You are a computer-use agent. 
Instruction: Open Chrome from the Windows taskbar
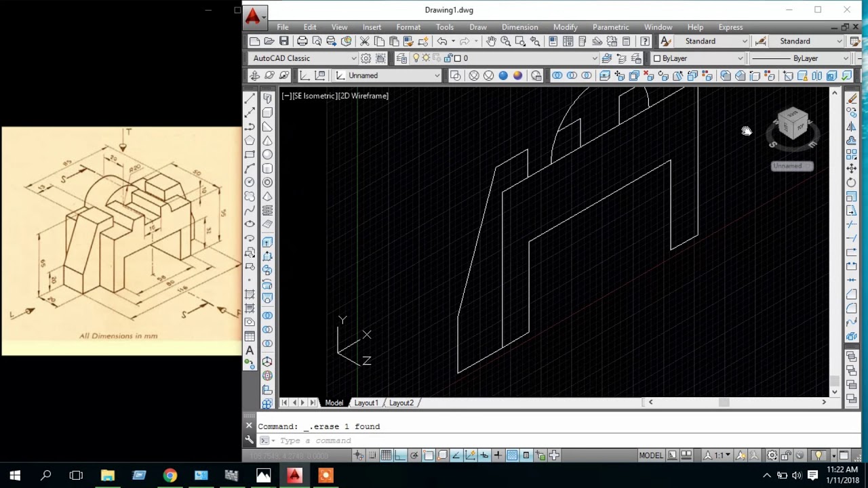point(170,475)
